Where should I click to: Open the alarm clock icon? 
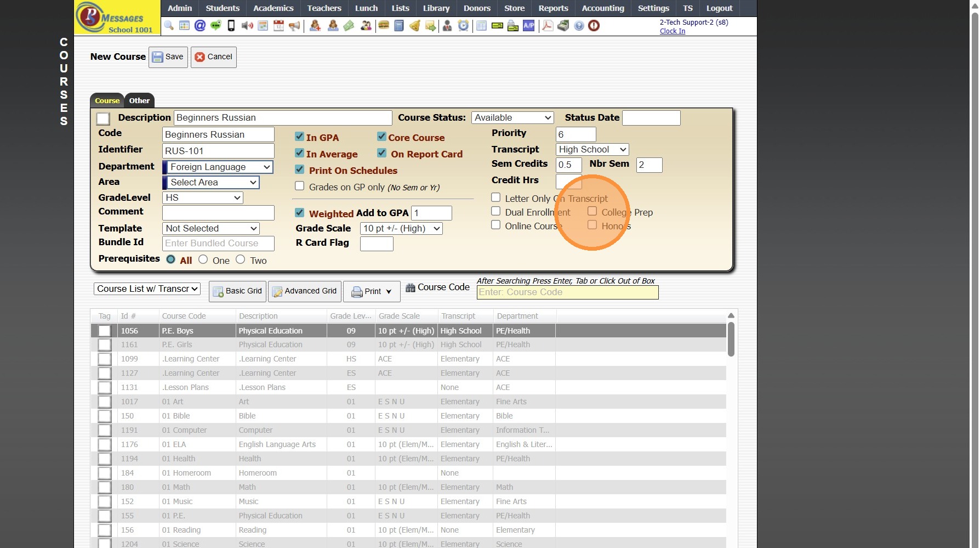coord(464,26)
